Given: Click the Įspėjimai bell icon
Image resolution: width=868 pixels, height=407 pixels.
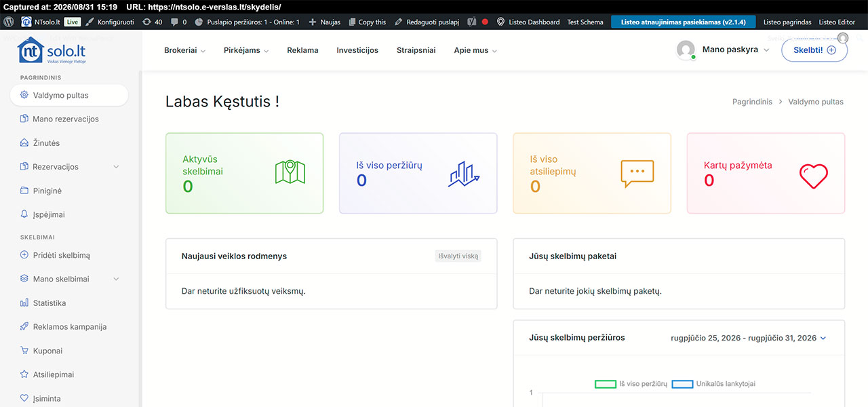Looking at the screenshot, I should (24, 214).
